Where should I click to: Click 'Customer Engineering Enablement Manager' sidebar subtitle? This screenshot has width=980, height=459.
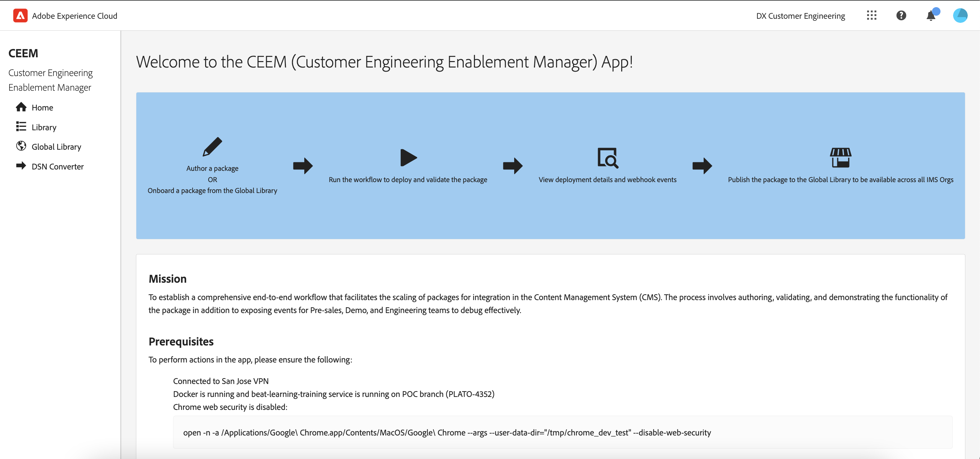pos(50,80)
